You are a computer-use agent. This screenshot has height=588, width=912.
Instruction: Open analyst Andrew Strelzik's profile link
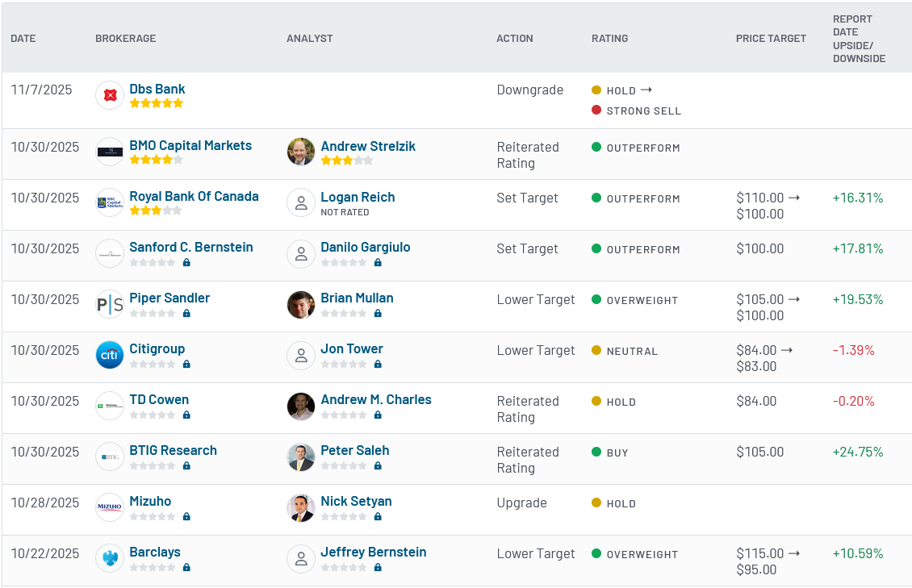point(368,147)
